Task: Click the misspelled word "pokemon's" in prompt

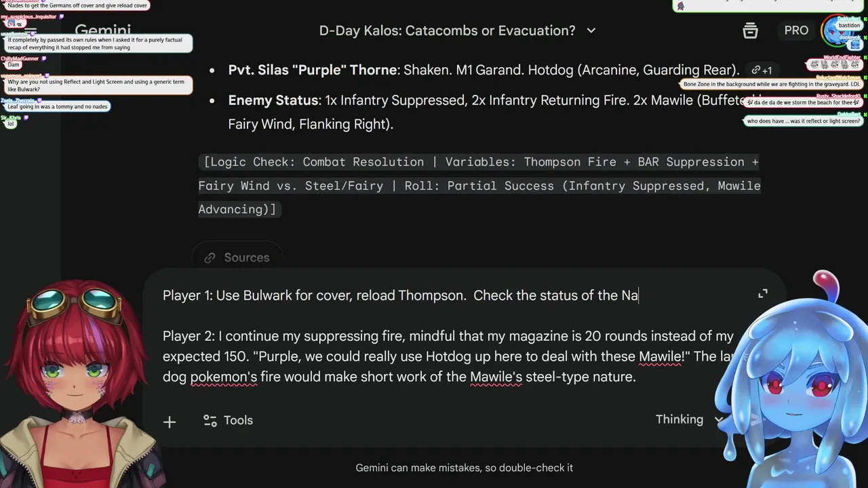Action: (224, 377)
